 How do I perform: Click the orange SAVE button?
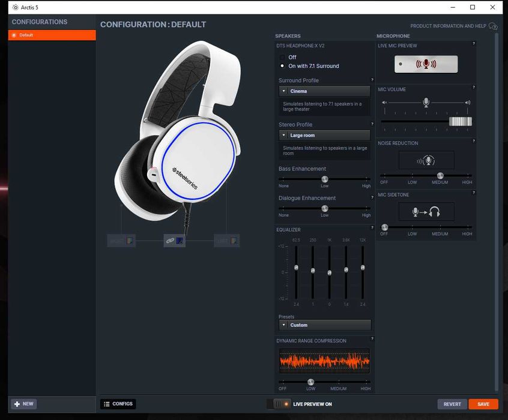click(x=483, y=404)
